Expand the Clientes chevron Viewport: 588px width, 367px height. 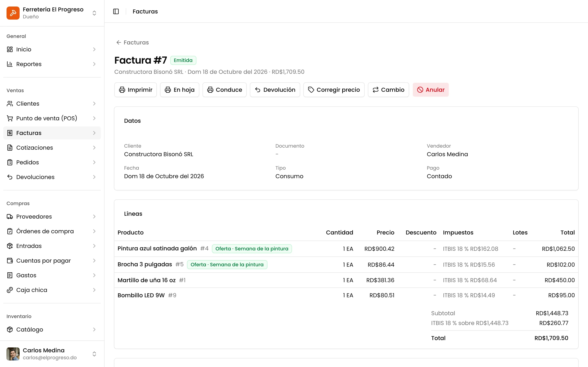point(94,104)
